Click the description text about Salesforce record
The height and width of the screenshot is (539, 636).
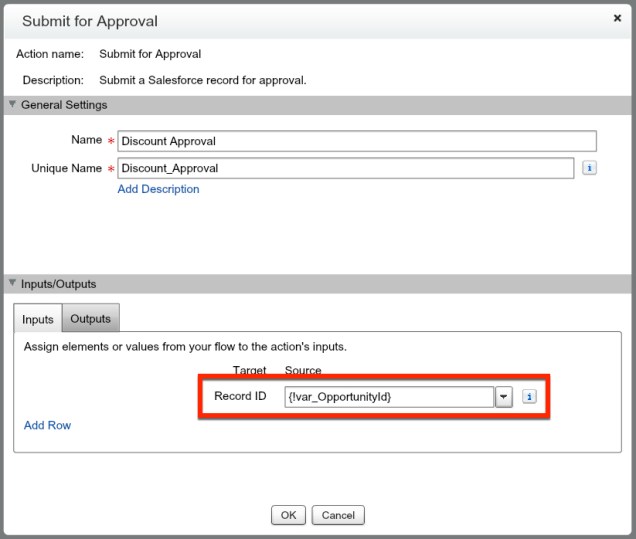[203, 79]
